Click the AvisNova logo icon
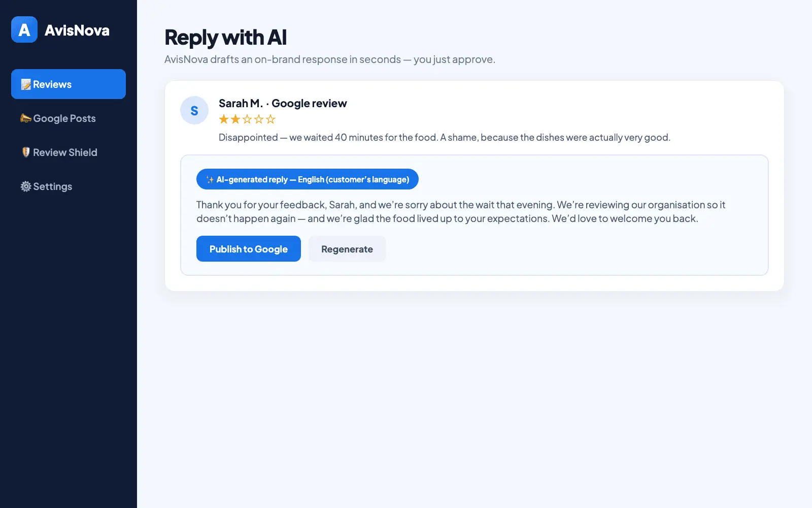 [24, 29]
